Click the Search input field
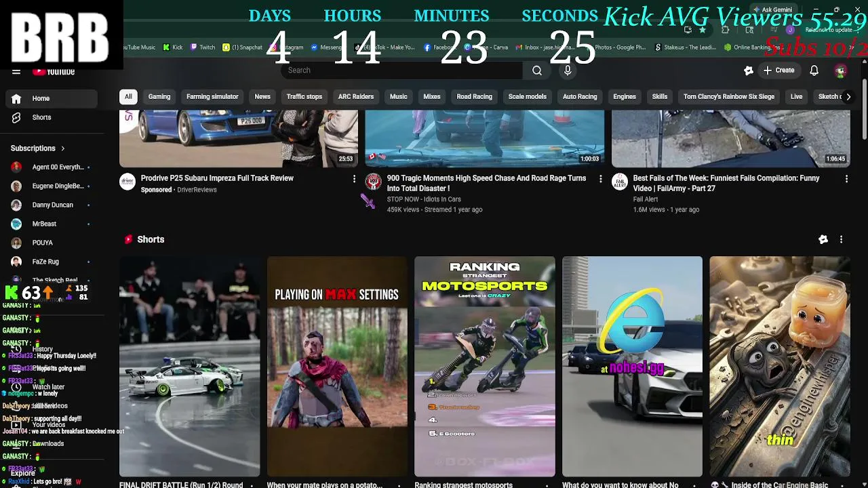 (401, 70)
